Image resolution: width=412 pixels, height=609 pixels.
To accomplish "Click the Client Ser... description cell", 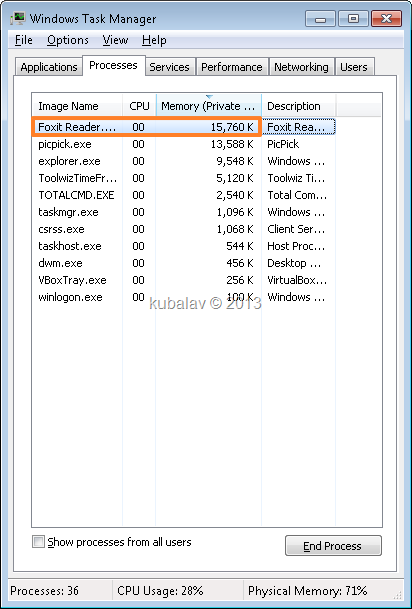I will 296,229.
